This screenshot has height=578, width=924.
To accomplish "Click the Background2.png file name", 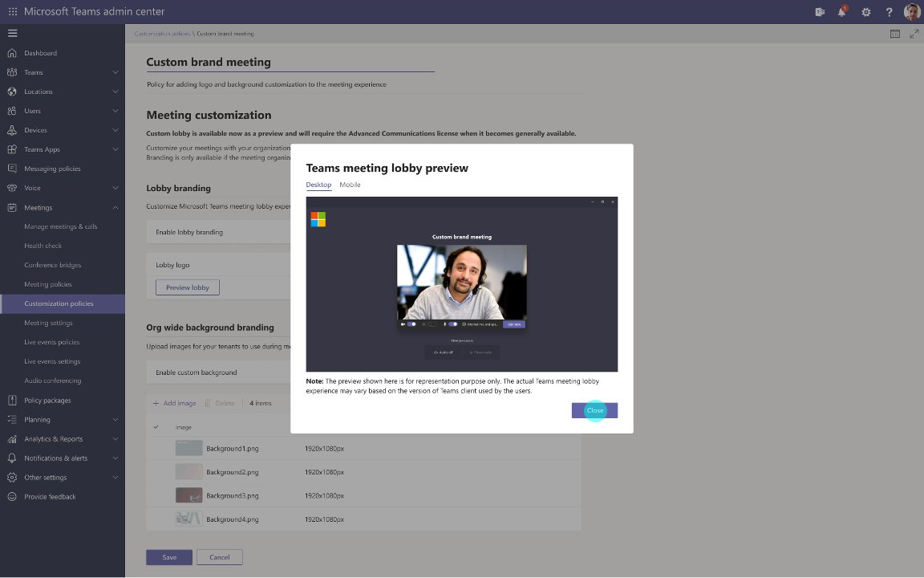I will [232, 472].
